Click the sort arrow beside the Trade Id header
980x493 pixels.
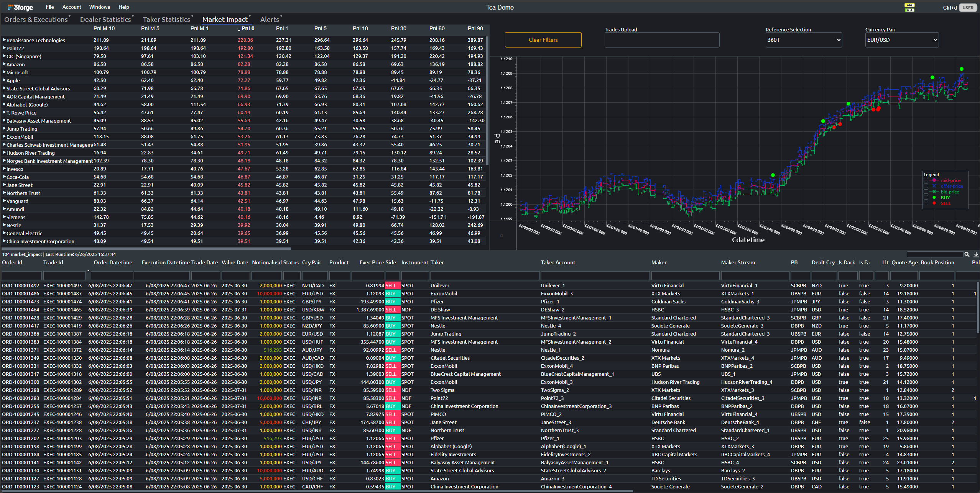[x=89, y=270]
